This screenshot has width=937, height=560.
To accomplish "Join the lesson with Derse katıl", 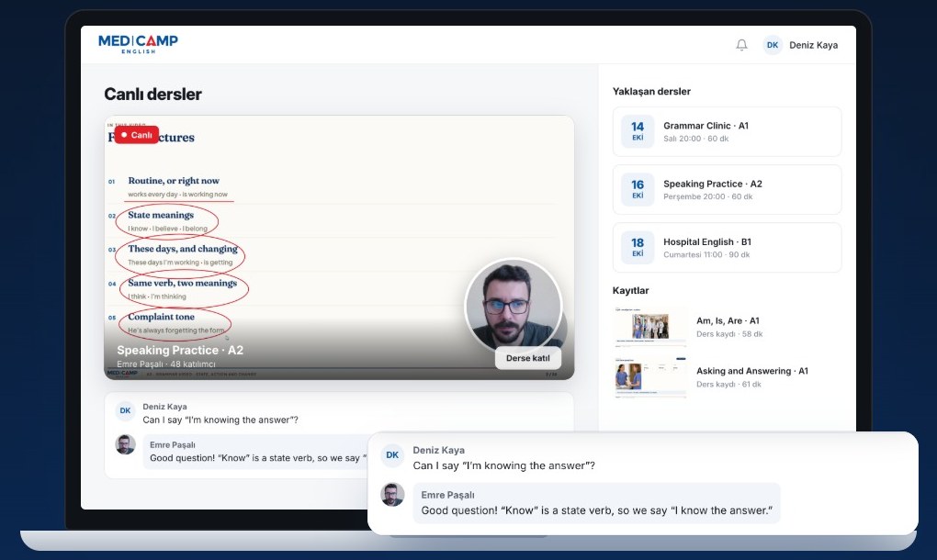I will 527,358.
